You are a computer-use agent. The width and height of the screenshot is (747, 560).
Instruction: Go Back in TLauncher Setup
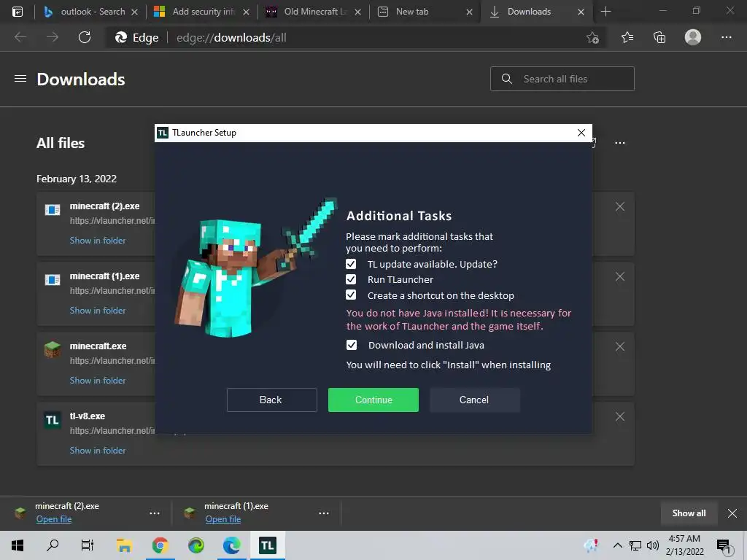[x=271, y=400]
